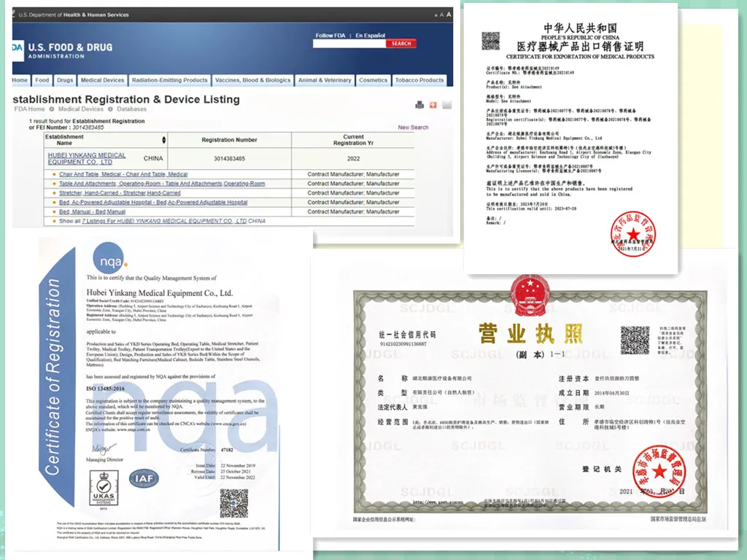Image resolution: width=747 pixels, height=560 pixels.
Task: Open the Stretcher, Hand-Carried listing
Action: click(x=120, y=192)
